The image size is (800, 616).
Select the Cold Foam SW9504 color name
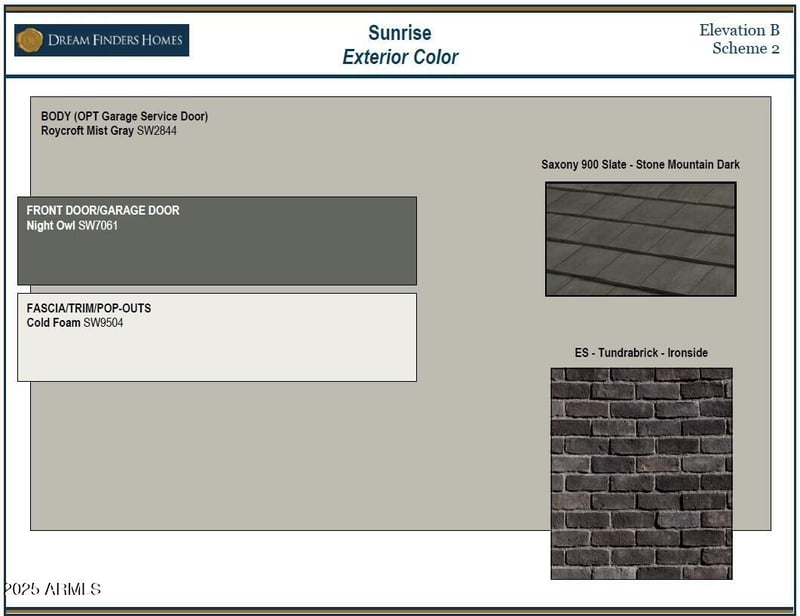point(75,322)
